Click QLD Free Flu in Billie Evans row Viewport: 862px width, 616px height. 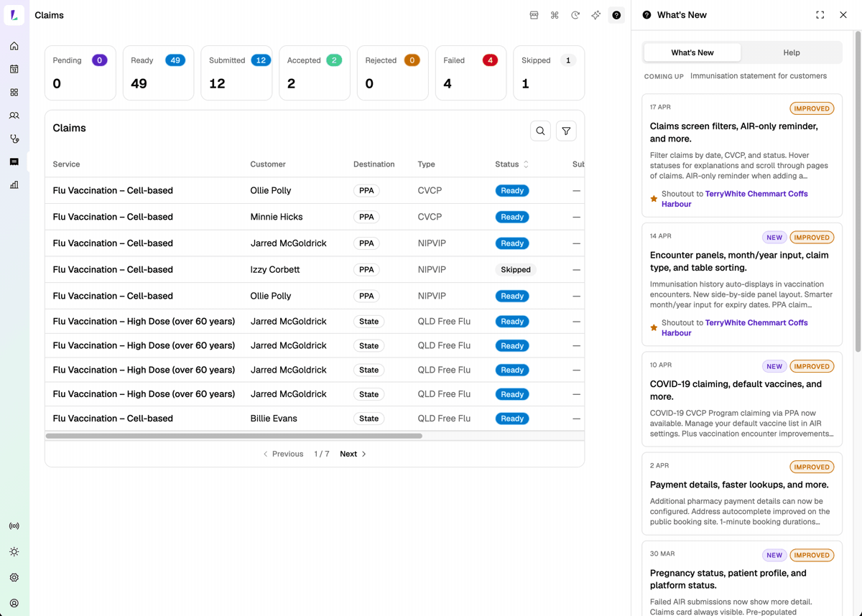[444, 419]
